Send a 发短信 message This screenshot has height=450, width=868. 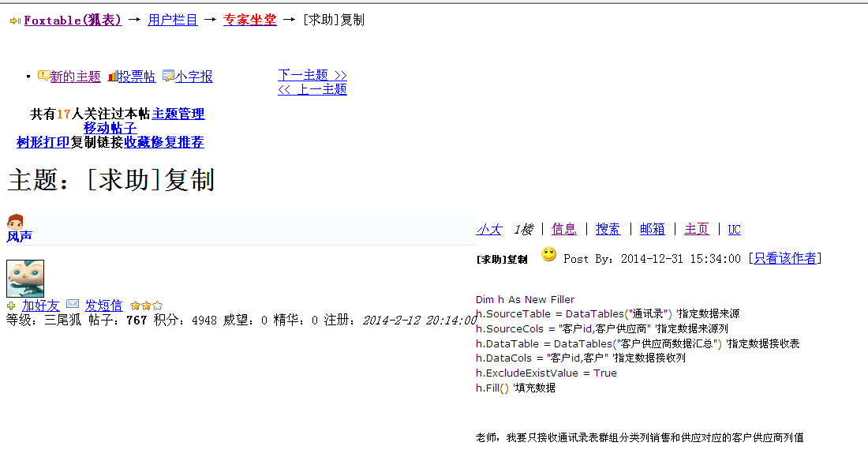pyautogui.click(x=103, y=306)
